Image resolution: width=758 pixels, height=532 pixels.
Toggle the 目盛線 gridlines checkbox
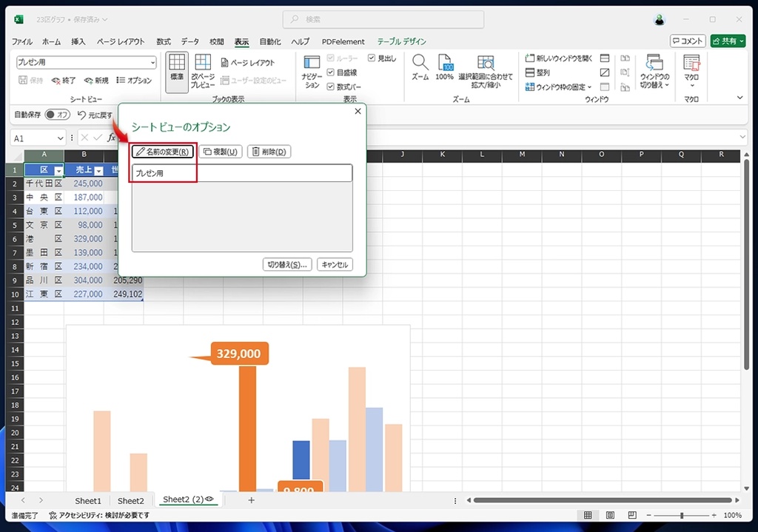tap(331, 73)
